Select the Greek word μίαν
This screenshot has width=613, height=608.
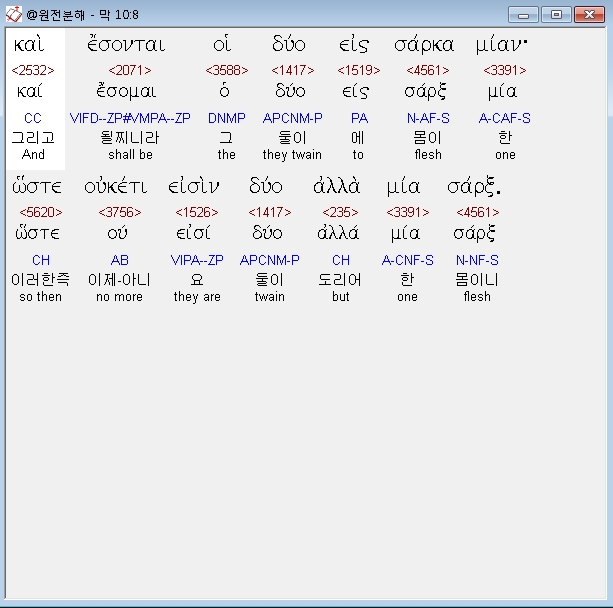tap(501, 45)
